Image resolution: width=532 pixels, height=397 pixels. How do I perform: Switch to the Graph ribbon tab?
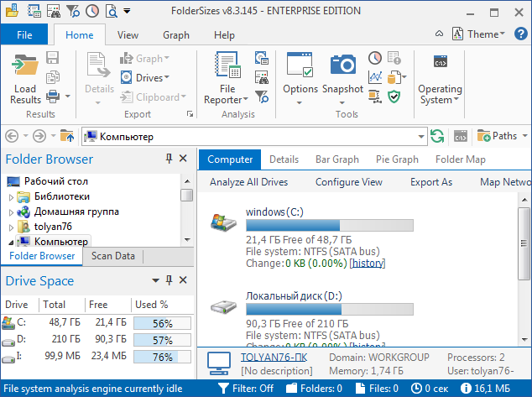coord(175,35)
